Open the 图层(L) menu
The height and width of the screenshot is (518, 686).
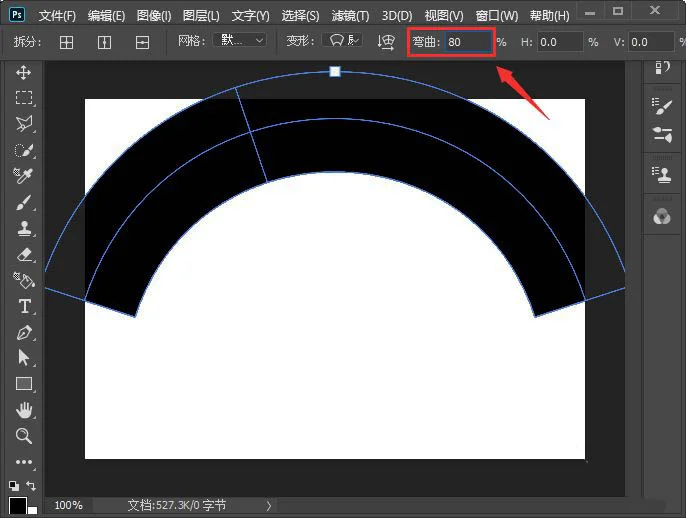(201, 16)
